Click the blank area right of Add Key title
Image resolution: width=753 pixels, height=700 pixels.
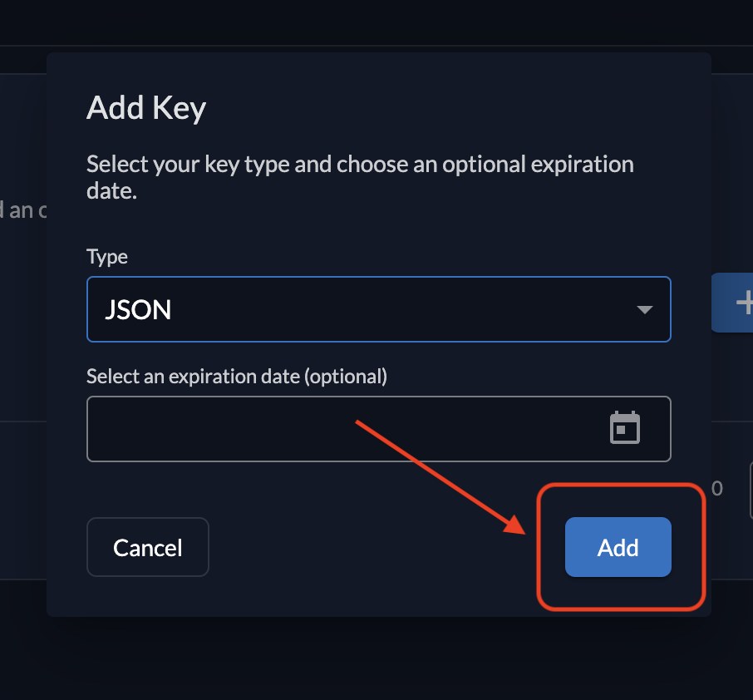457,108
